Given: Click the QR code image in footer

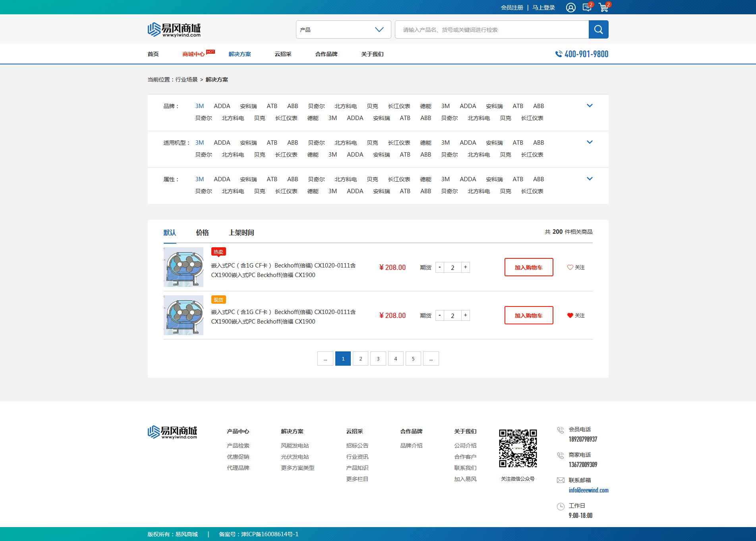Looking at the screenshot, I should click(x=518, y=448).
